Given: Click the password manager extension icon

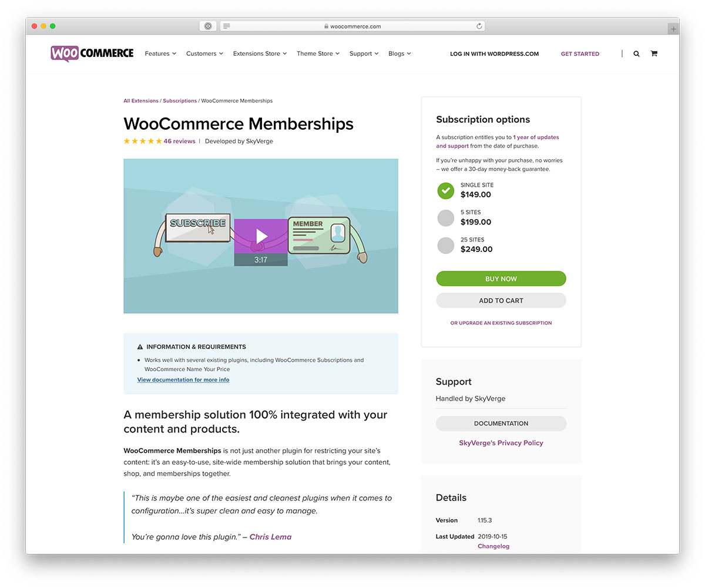Looking at the screenshot, I should pyautogui.click(x=208, y=26).
